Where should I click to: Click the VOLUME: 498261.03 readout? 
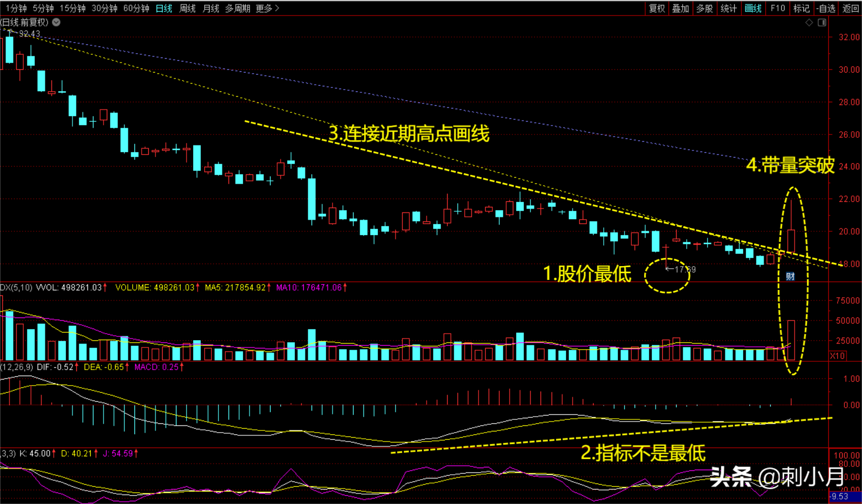pos(155,288)
